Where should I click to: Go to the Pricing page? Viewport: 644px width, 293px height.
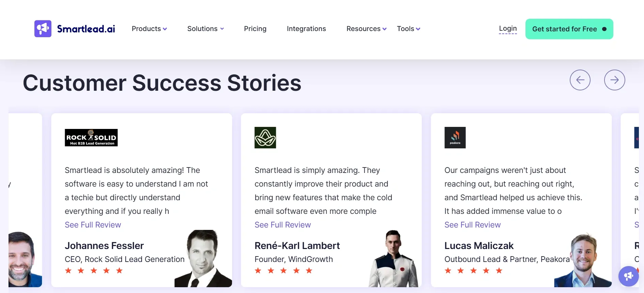point(255,29)
